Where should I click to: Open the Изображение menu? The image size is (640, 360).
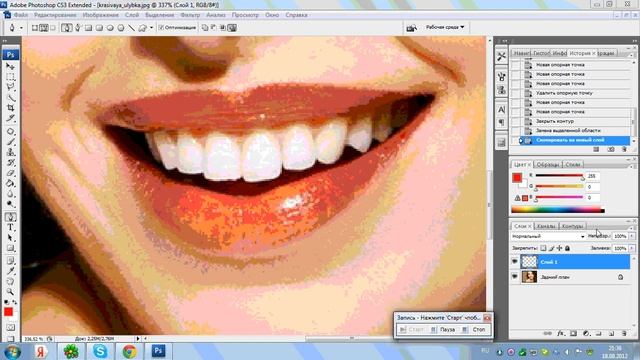click(100, 15)
